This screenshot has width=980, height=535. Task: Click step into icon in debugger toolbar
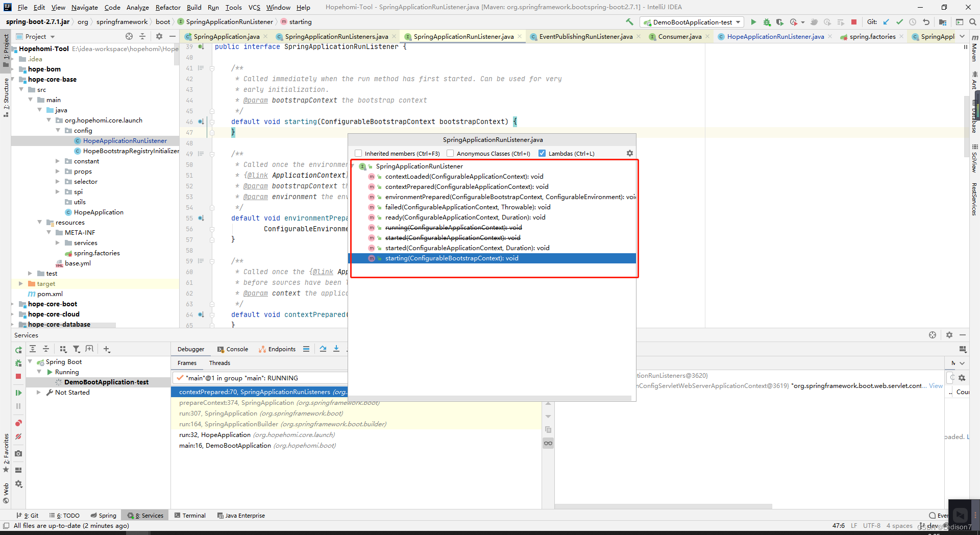pyautogui.click(x=336, y=349)
